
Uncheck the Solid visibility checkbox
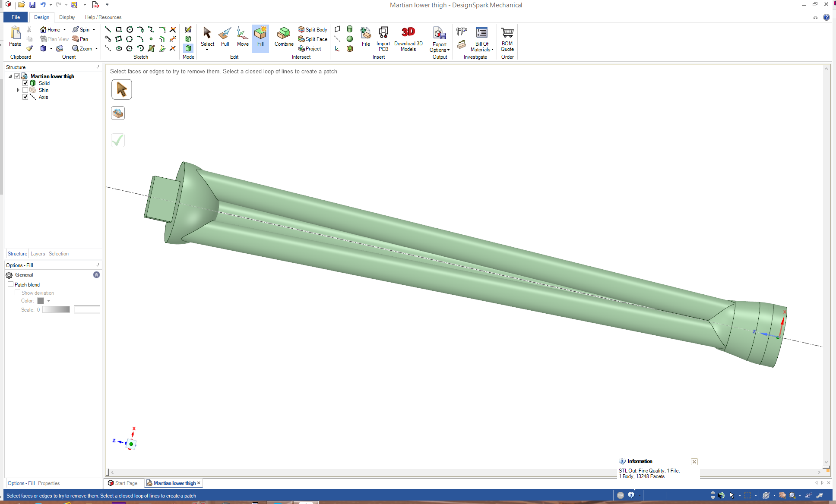tap(25, 83)
